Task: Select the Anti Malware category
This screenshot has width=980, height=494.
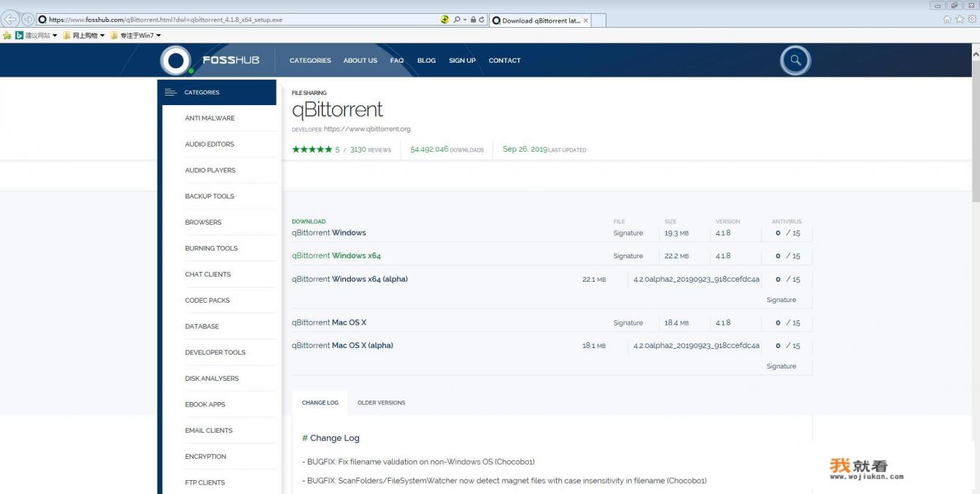Action: pyautogui.click(x=209, y=118)
